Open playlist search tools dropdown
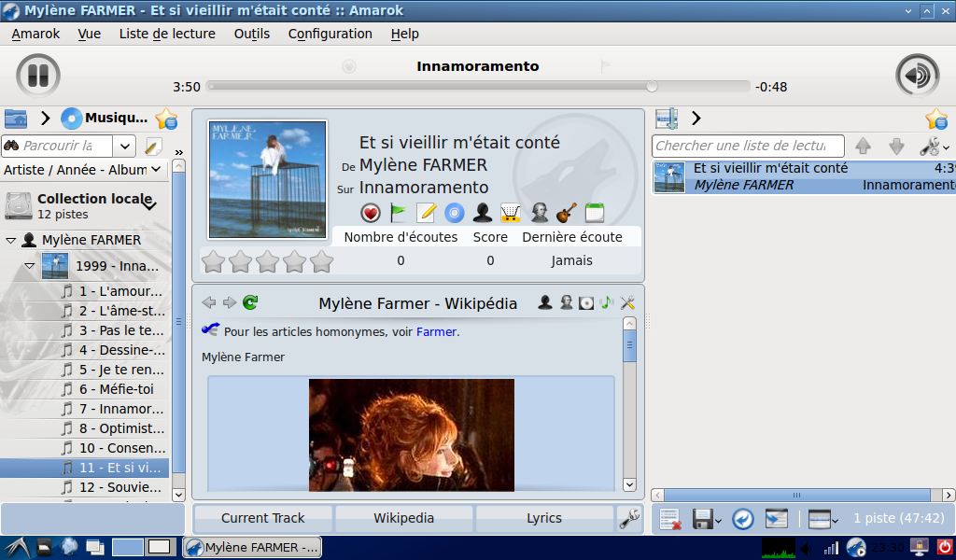956x560 pixels. 934,147
